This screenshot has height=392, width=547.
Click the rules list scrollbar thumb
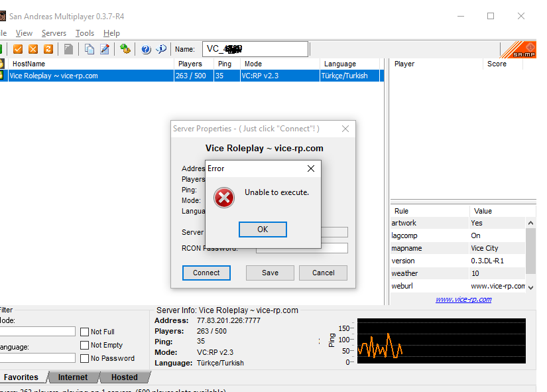[x=530, y=251]
